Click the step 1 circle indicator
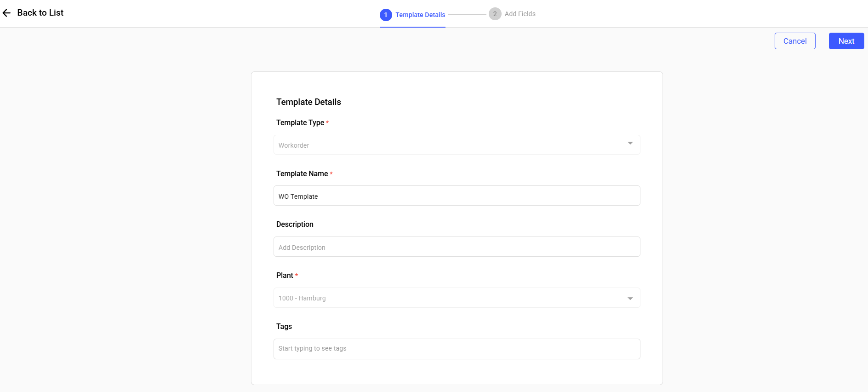 tap(385, 15)
